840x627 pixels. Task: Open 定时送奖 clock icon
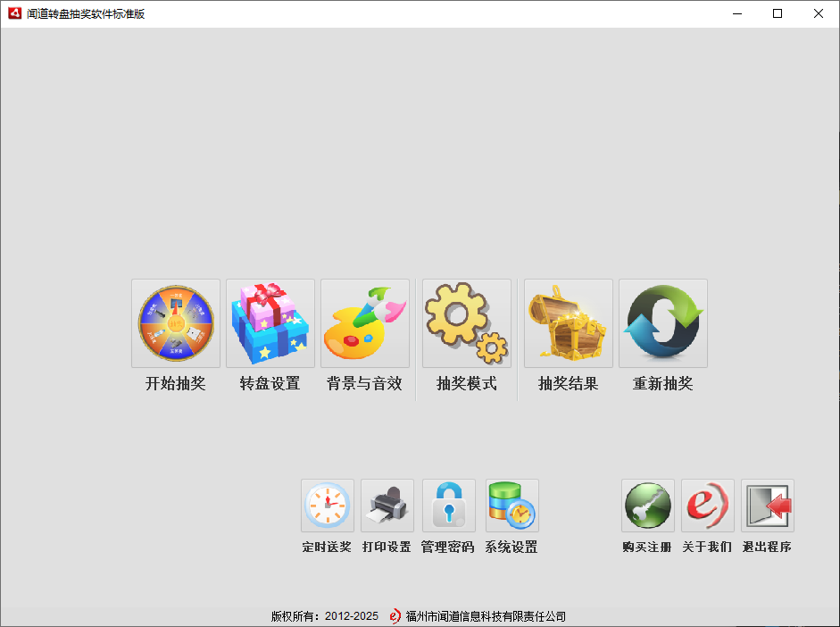click(328, 506)
